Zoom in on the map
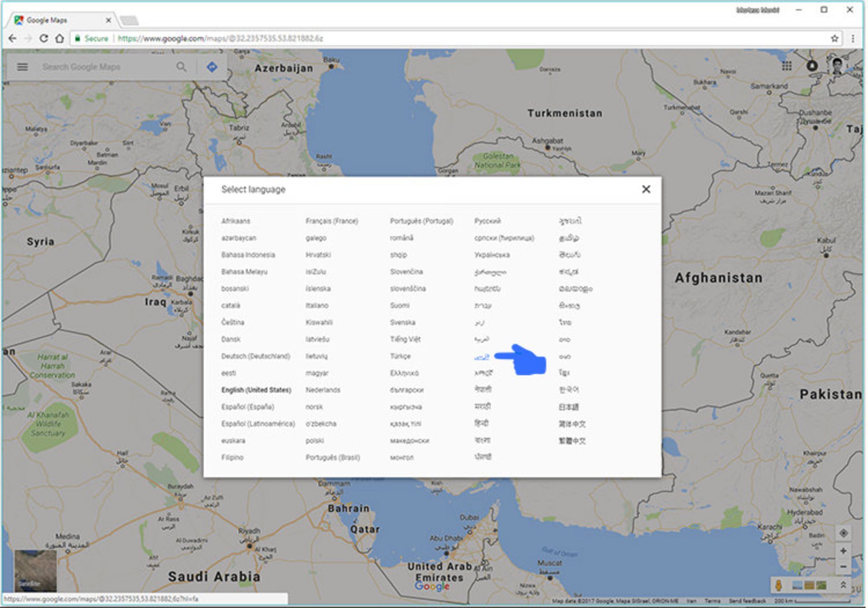 (x=843, y=551)
